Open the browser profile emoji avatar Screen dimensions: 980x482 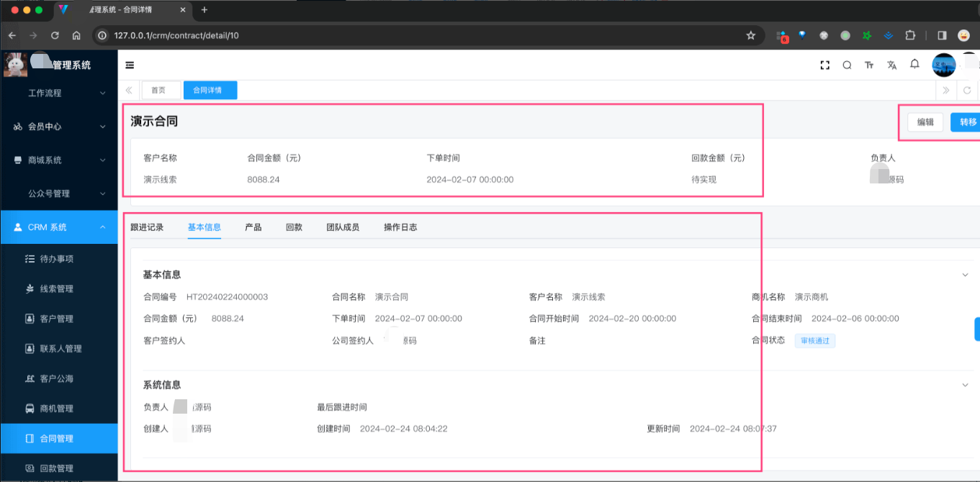click(963, 35)
